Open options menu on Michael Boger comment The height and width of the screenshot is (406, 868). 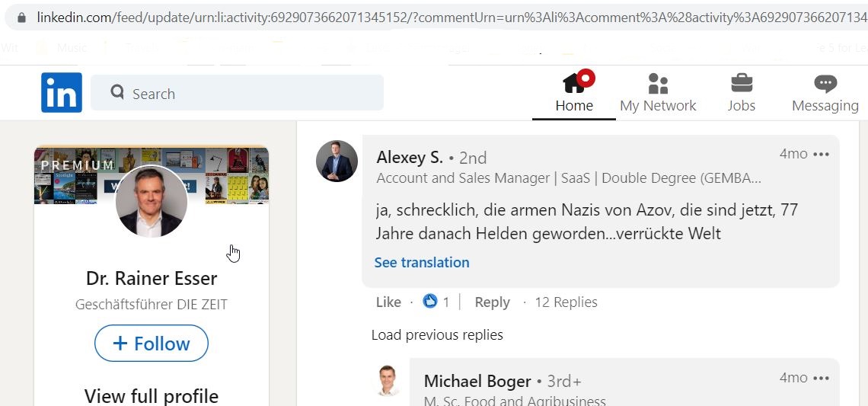pos(821,378)
